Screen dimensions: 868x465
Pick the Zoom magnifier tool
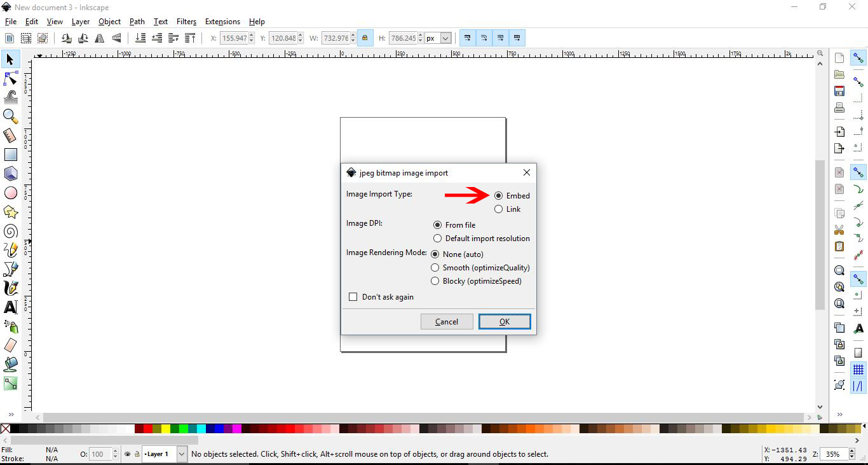click(10, 116)
